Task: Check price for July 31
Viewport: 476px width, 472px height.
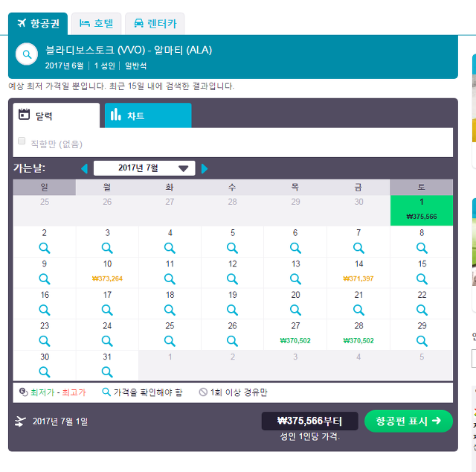Action: pos(107,371)
